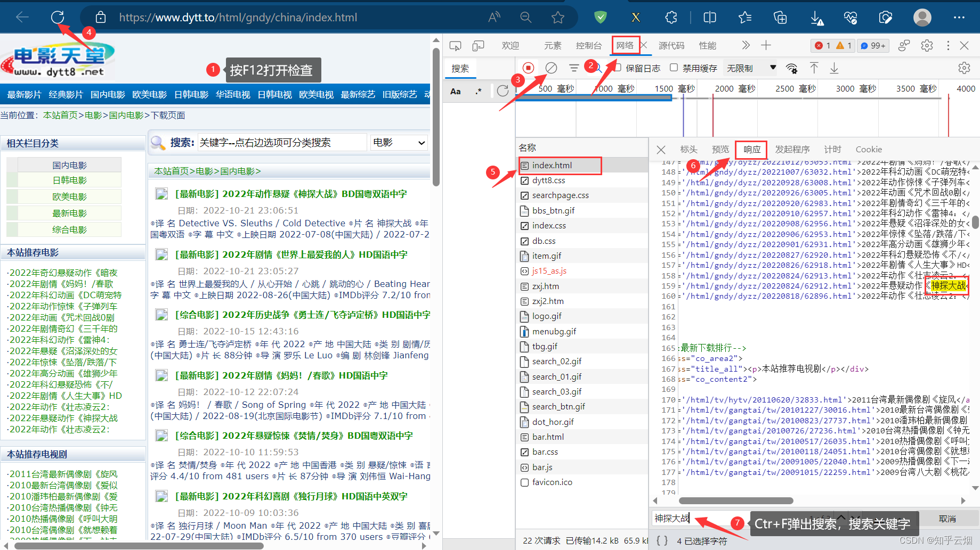Enable the preserve log checkbox

click(618, 68)
